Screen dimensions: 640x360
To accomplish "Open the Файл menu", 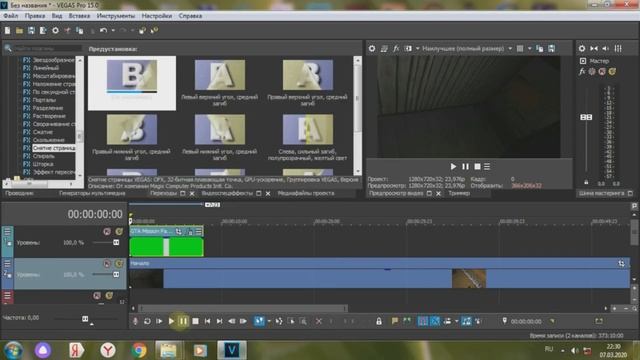I will [11, 16].
